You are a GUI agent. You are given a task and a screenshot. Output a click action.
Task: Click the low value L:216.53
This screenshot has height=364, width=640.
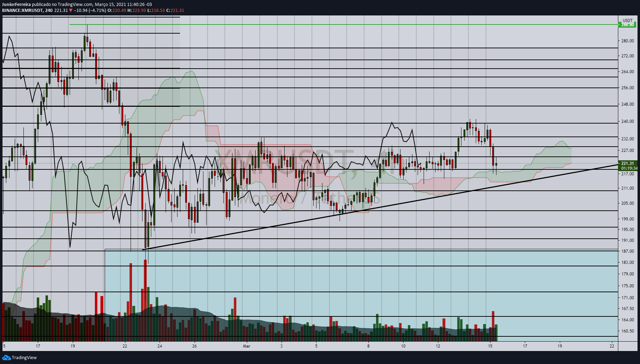(156, 10)
